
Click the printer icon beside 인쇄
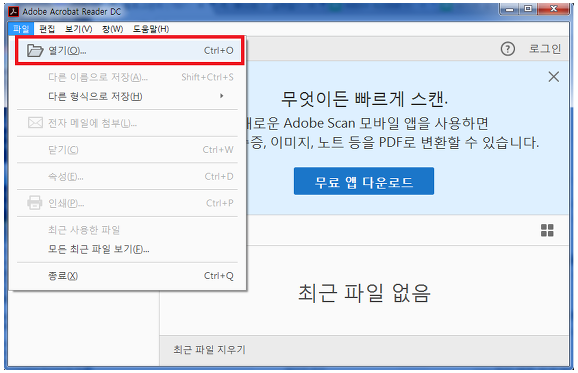click(35, 202)
